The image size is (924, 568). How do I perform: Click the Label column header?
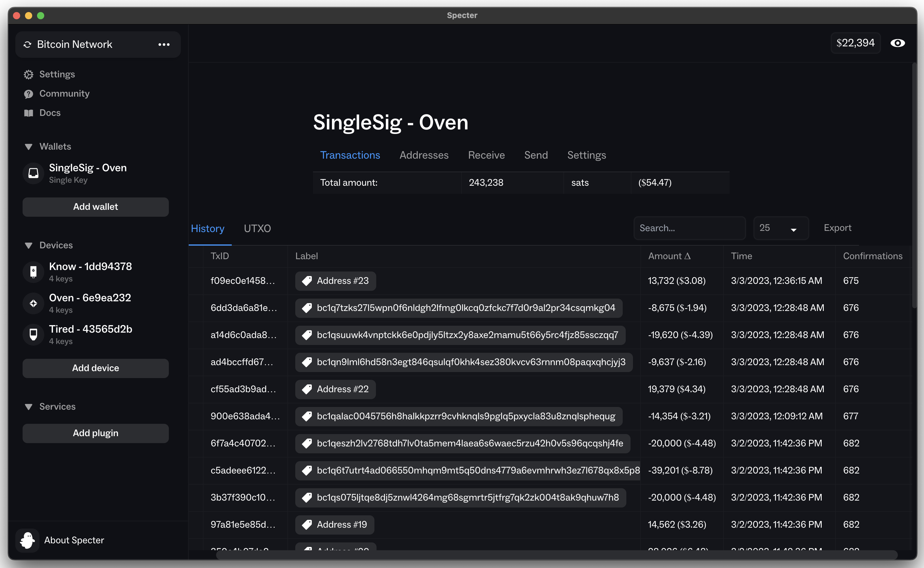click(306, 256)
